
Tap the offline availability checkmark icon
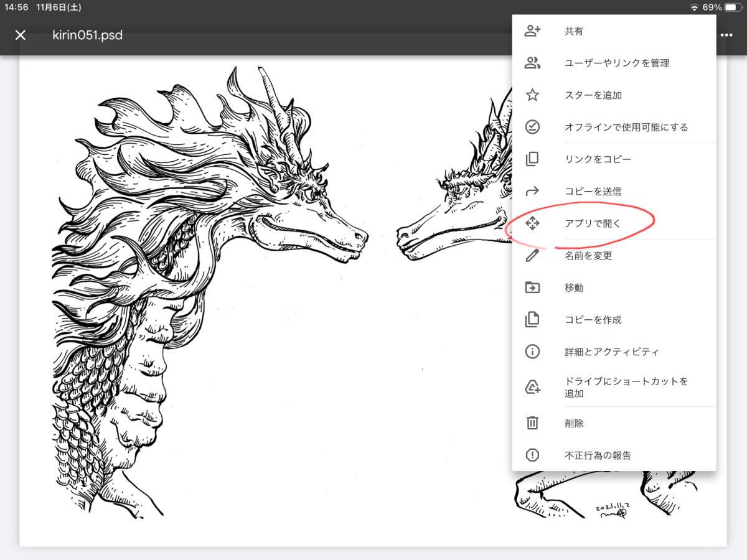[x=532, y=127]
